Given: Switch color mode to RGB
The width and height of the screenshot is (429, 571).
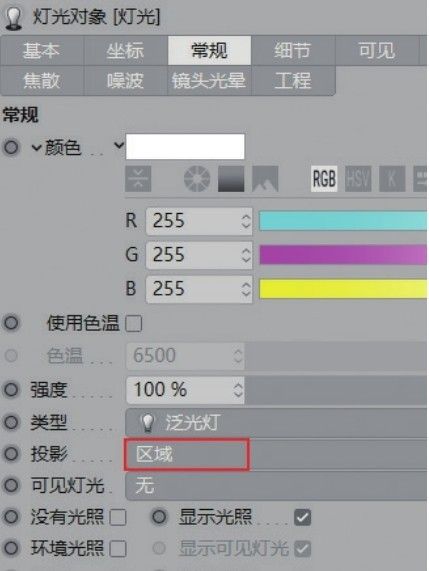Looking at the screenshot, I should click(x=324, y=179).
